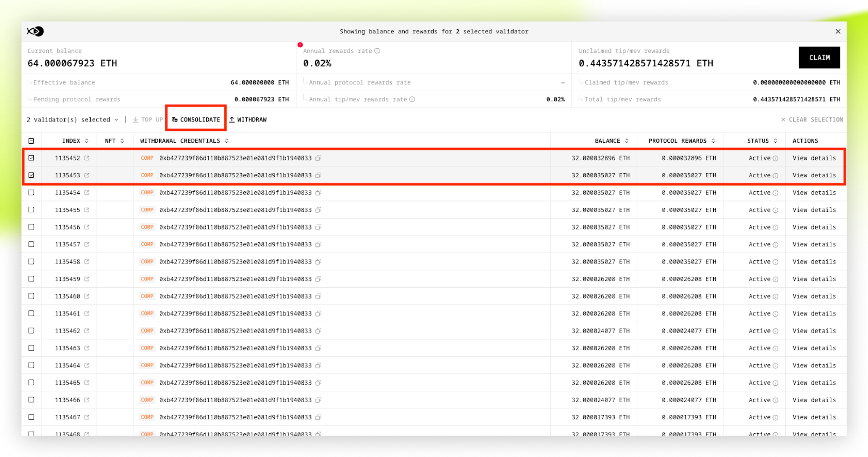Click the select-all checkbox in the table header

(32, 140)
